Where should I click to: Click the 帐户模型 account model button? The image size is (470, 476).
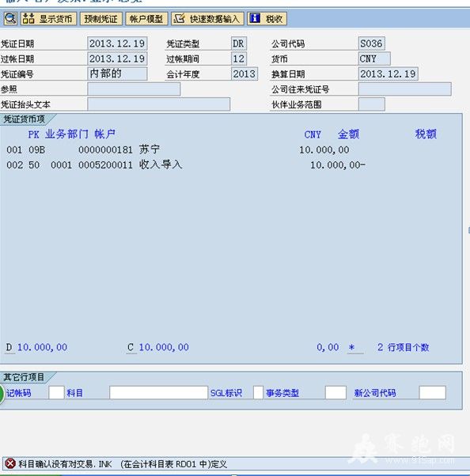tap(146, 18)
